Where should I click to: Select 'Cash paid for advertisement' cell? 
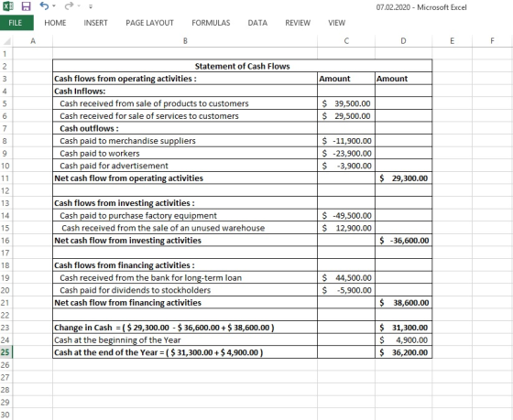[185, 166]
